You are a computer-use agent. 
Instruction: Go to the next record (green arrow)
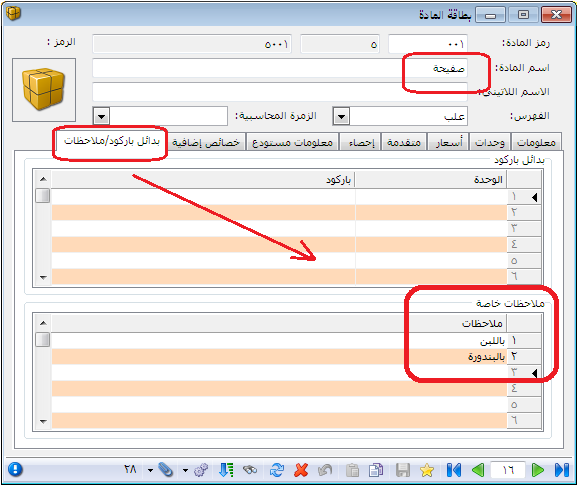[538, 470]
